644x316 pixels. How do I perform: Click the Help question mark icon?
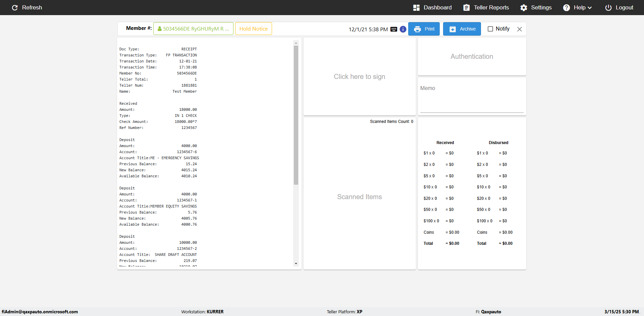coord(566,8)
